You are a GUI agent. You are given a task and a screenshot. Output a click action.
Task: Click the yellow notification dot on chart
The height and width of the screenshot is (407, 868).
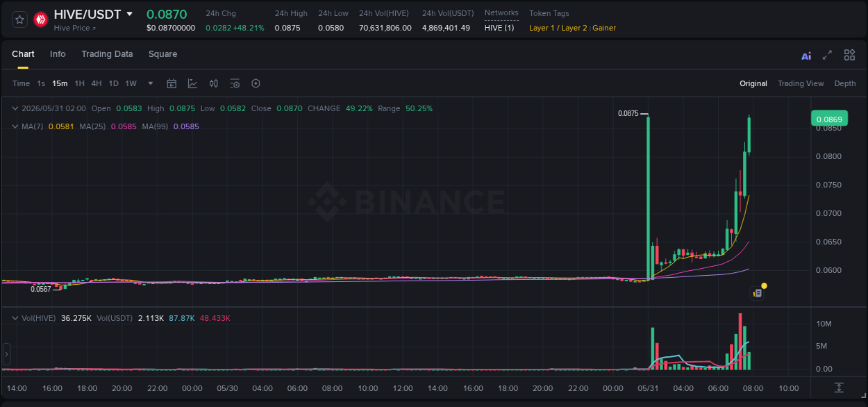pyautogui.click(x=764, y=285)
